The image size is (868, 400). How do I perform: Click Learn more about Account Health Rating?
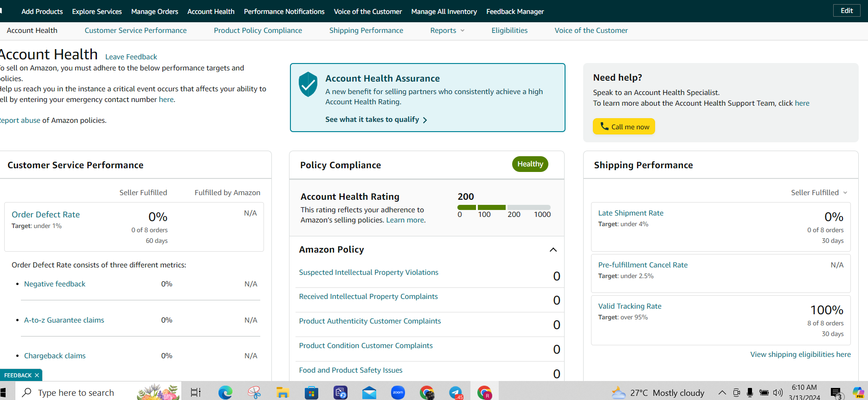pyautogui.click(x=405, y=220)
